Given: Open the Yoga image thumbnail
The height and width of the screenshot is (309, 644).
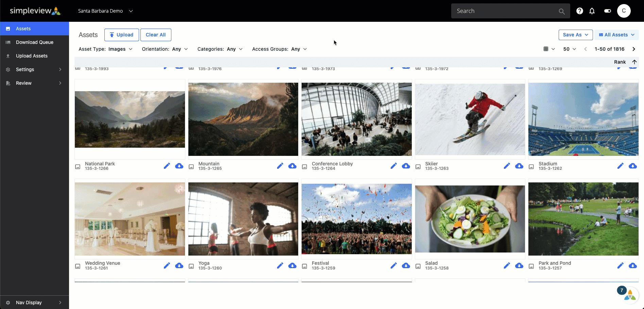Looking at the screenshot, I should (243, 219).
